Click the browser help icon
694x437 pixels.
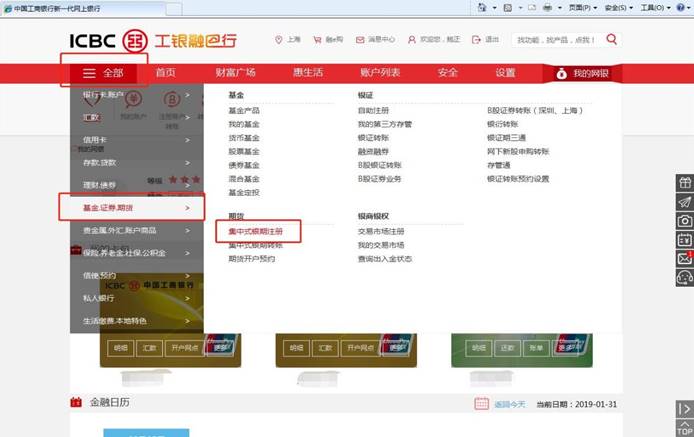tap(680, 8)
